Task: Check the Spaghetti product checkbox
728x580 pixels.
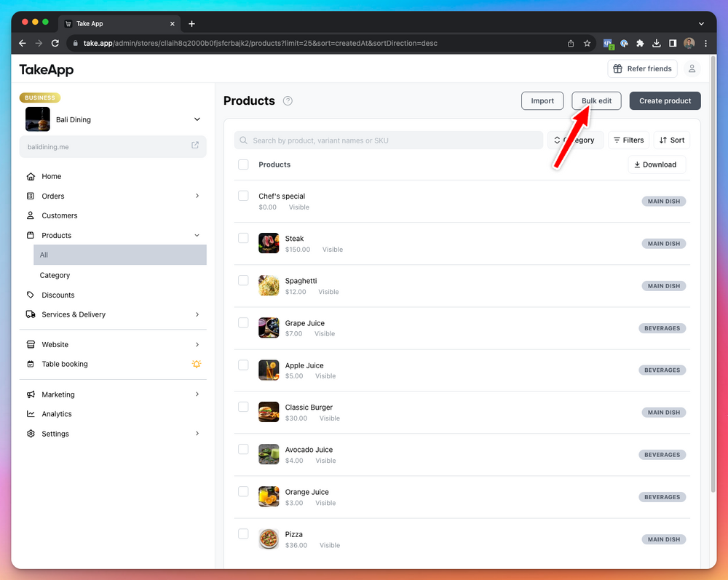Action: pyautogui.click(x=243, y=280)
